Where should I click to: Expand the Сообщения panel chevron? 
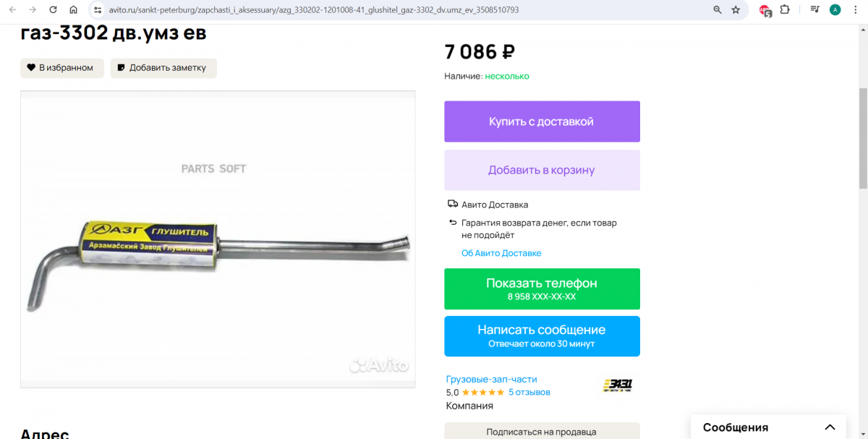click(x=830, y=427)
